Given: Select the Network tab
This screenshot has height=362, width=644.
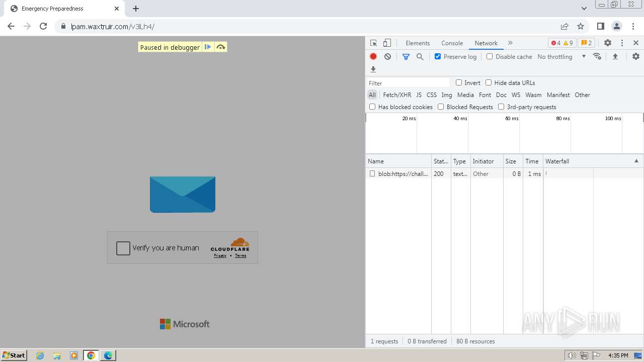Looking at the screenshot, I should coord(486,43).
